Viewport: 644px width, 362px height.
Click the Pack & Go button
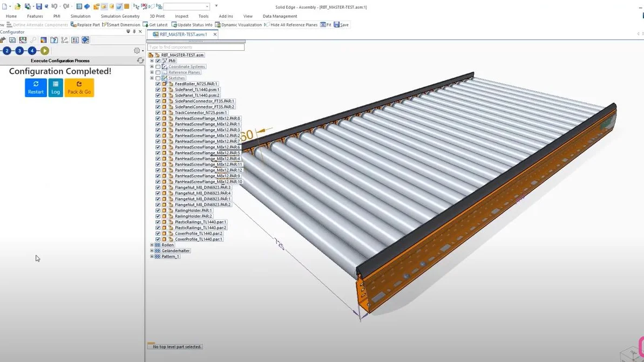tap(79, 87)
